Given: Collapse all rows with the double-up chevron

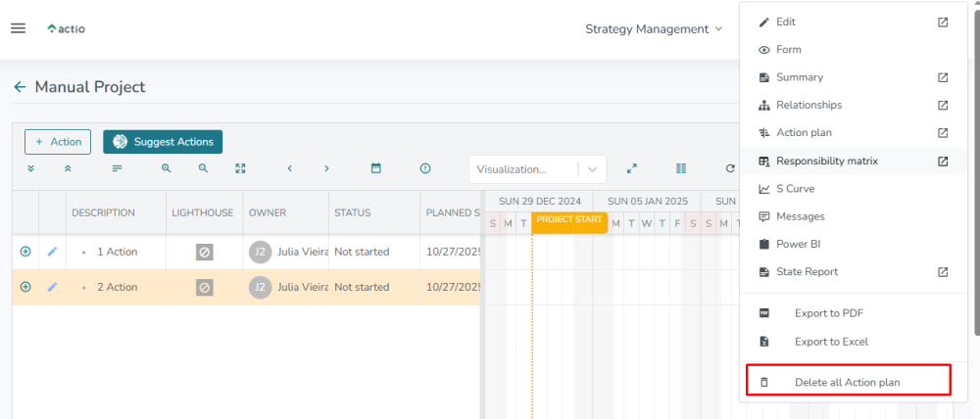Looking at the screenshot, I should click(x=68, y=168).
